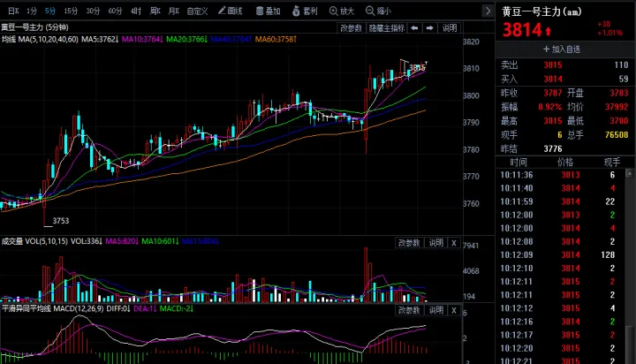This screenshot has height=364, width=636.
Task: Zoom in with the 放大 button
Action: [x=341, y=11]
